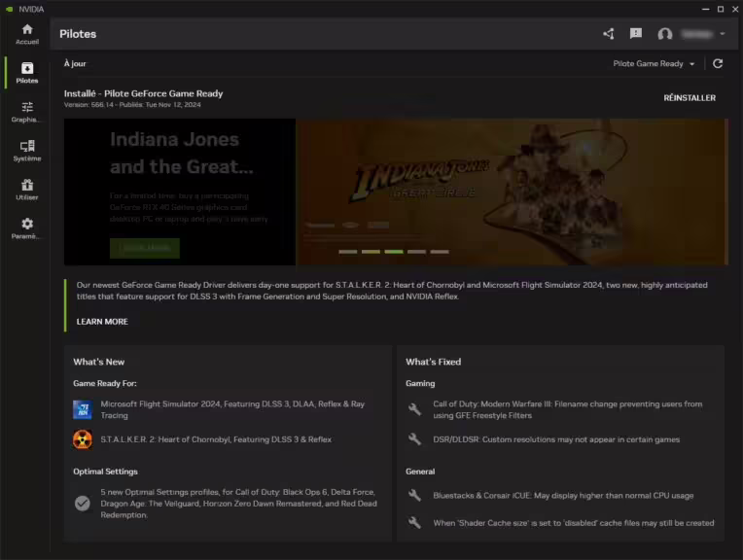Click Microsoft Flight Simulator 2024 icon
The image size is (743, 560).
click(x=83, y=410)
